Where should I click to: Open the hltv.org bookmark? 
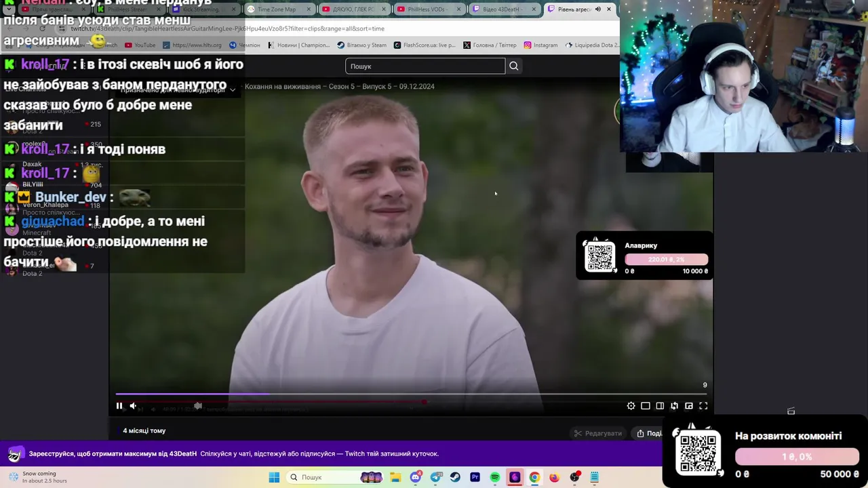(x=192, y=45)
